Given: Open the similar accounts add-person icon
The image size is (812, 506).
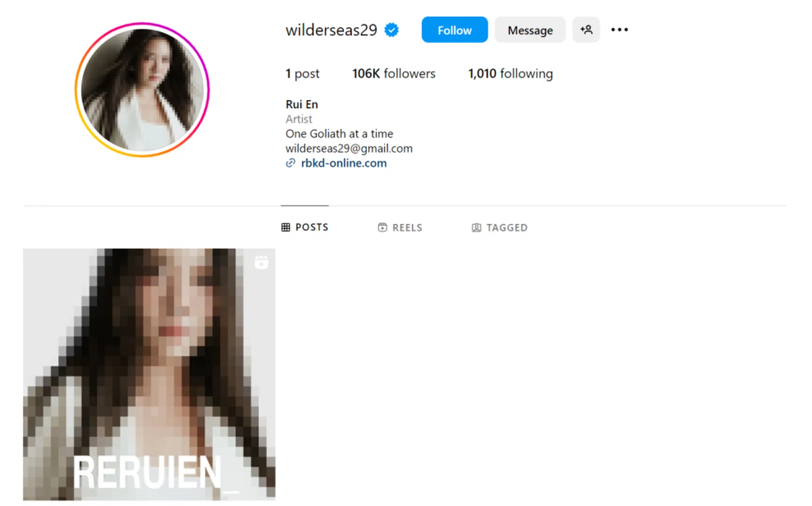Looking at the screenshot, I should click(586, 30).
